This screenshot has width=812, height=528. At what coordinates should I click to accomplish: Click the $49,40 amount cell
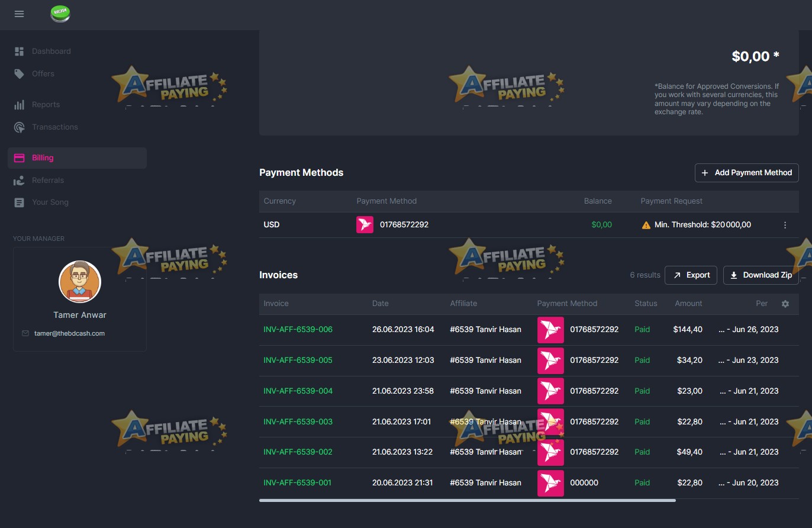(x=689, y=452)
